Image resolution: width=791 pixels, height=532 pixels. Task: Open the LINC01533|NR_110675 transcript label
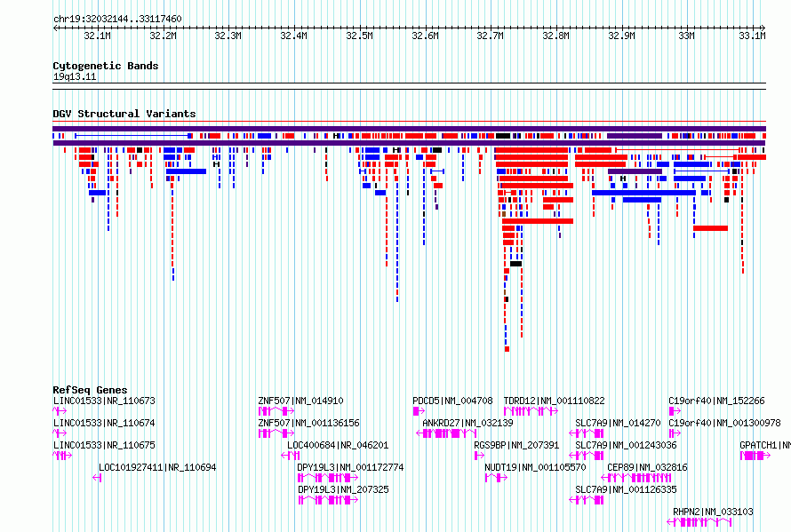click(104, 445)
